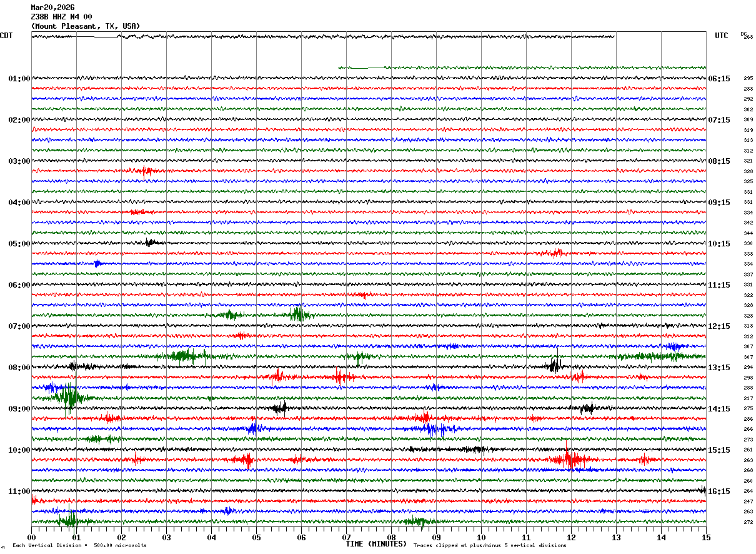Viewport: 756px width, 554px height.
Task: Click the DC offset value 217
Action: (748, 398)
